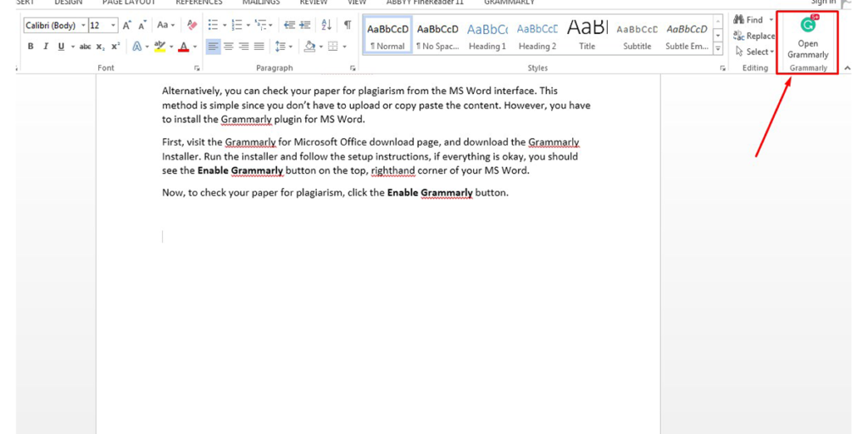
Task: Open the Paragraph dialog launcher
Action: click(353, 69)
